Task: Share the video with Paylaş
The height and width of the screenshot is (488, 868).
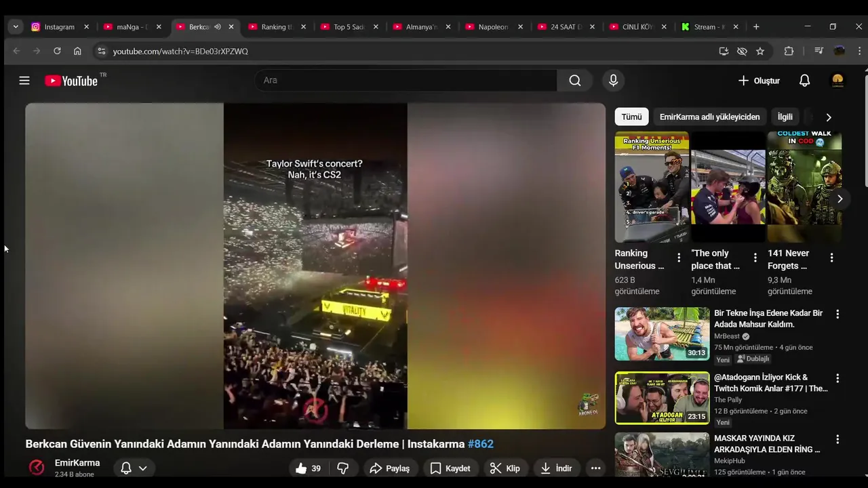Action: click(390, 468)
